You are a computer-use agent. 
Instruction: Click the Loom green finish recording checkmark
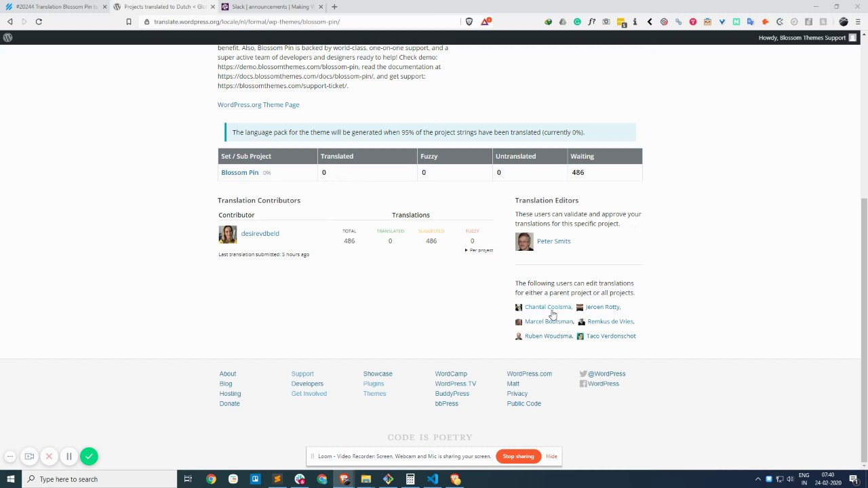point(89,456)
